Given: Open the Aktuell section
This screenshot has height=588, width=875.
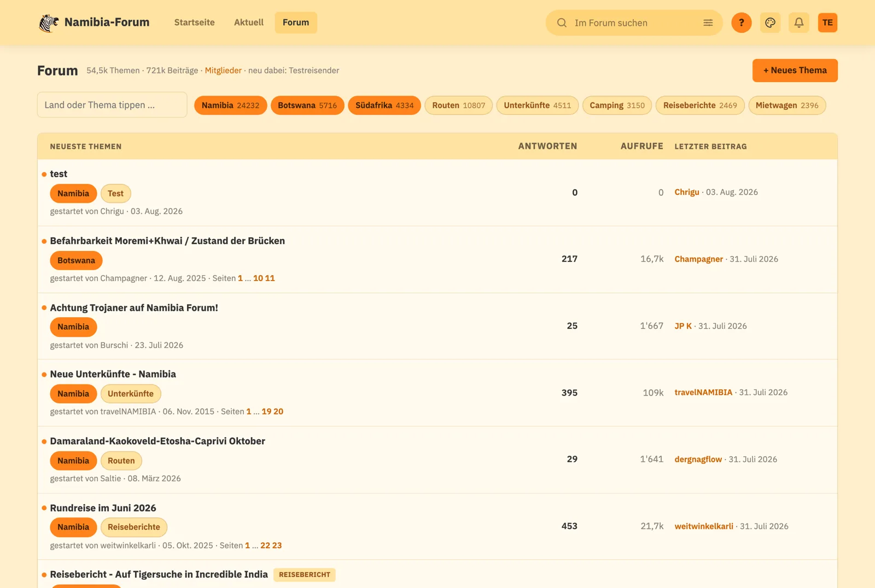Looking at the screenshot, I should pyautogui.click(x=249, y=22).
